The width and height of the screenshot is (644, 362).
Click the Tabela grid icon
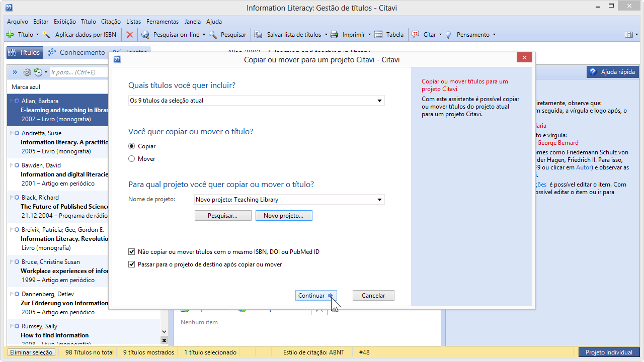click(x=378, y=35)
